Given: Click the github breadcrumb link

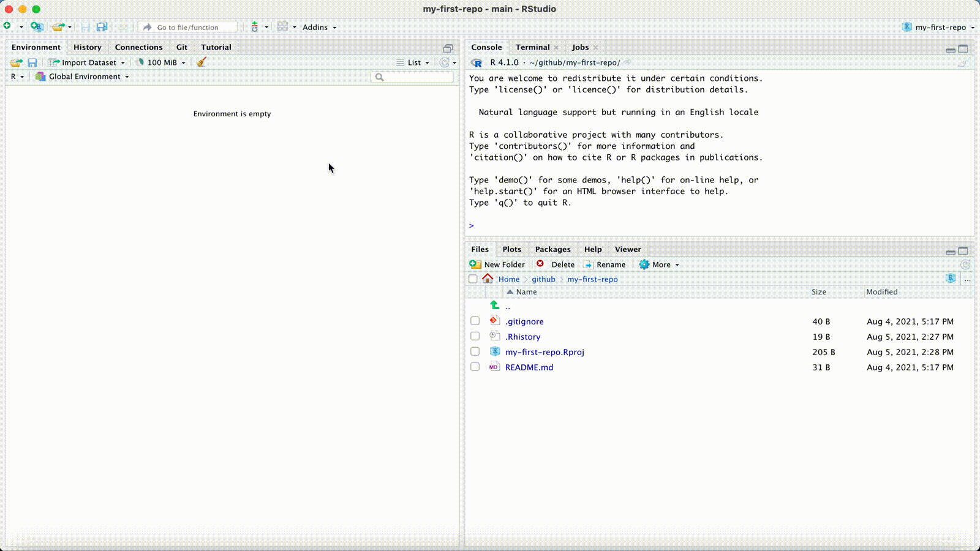Looking at the screenshot, I should (543, 279).
